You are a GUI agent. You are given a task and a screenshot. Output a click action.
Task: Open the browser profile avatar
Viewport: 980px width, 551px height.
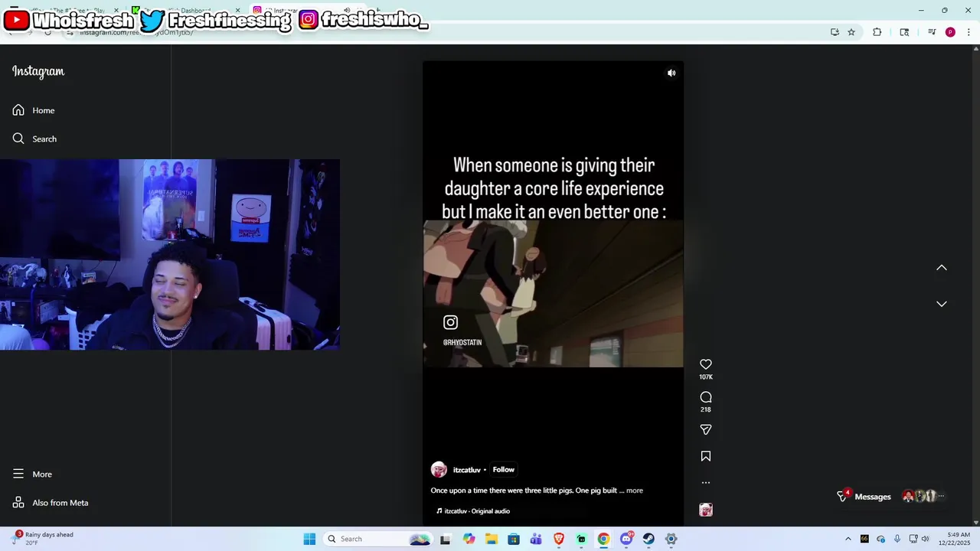(x=950, y=32)
